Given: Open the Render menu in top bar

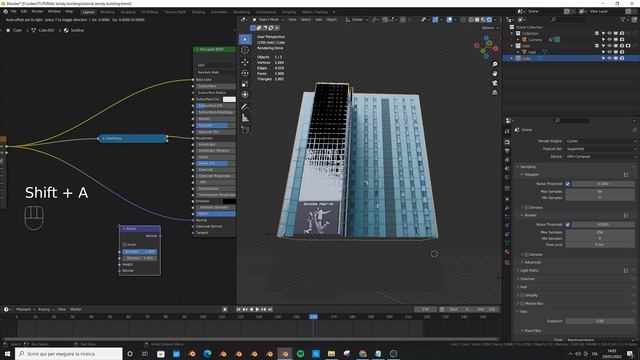Looking at the screenshot, I should tap(37, 12).
